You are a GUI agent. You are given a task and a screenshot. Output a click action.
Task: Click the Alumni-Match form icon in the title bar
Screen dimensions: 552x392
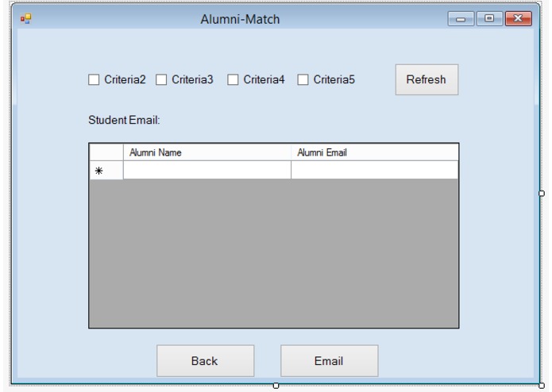25,18
